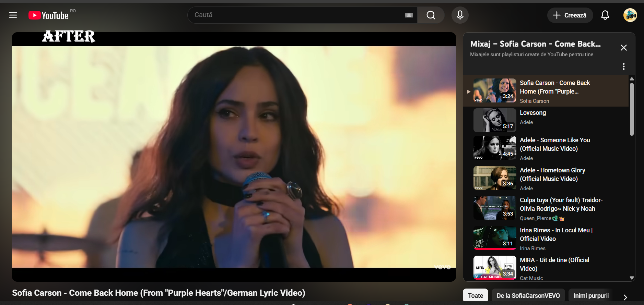Open Someone Like You thumbnail 4:45

click(x=495, y=148)
